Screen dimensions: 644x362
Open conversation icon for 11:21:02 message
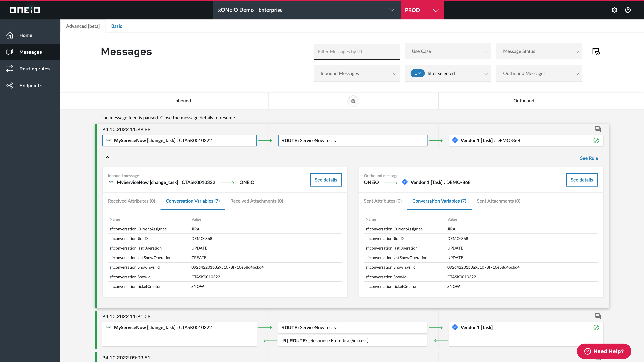pos(598,316)
